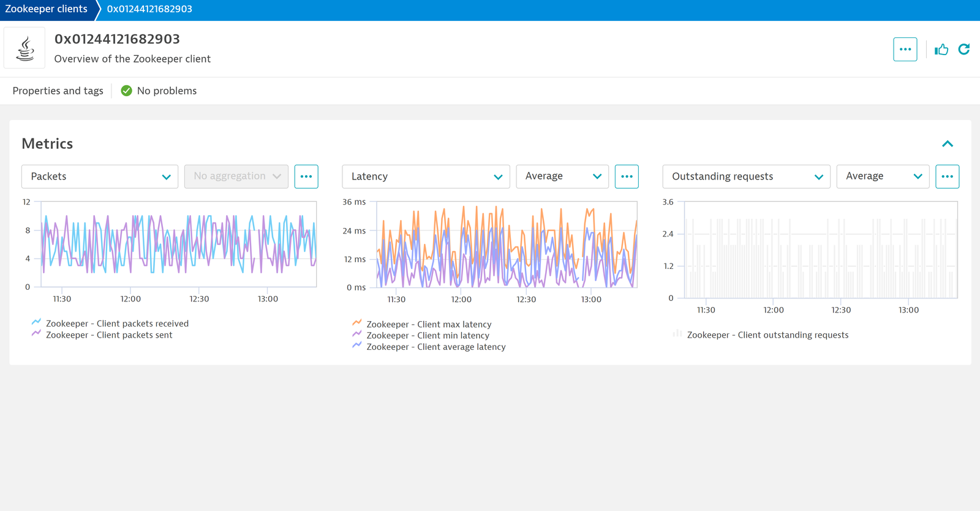The height and width of the screenshot is (511, 980).
Task: Toggle Client packets sent legend entry
Action: point(102,335)
